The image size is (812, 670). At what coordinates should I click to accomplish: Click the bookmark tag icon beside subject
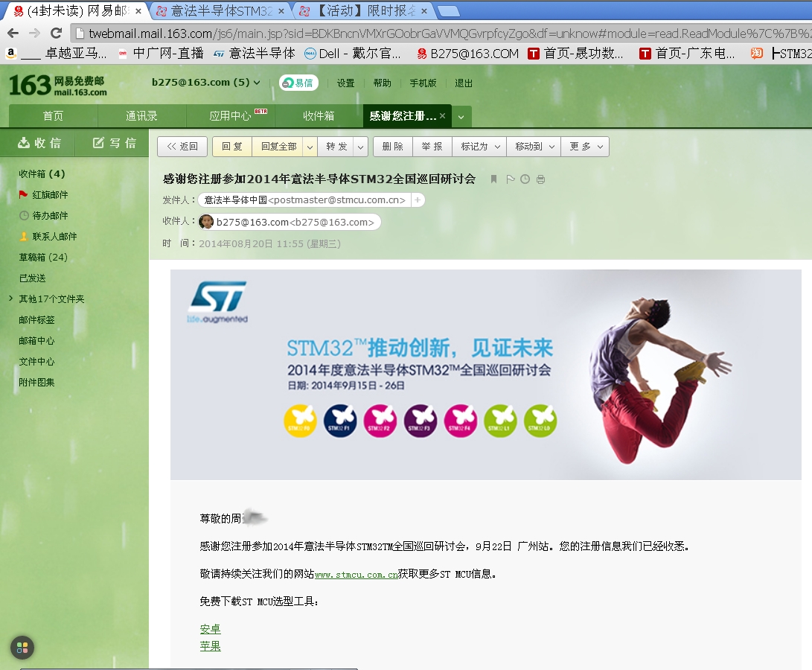(493, 179)
